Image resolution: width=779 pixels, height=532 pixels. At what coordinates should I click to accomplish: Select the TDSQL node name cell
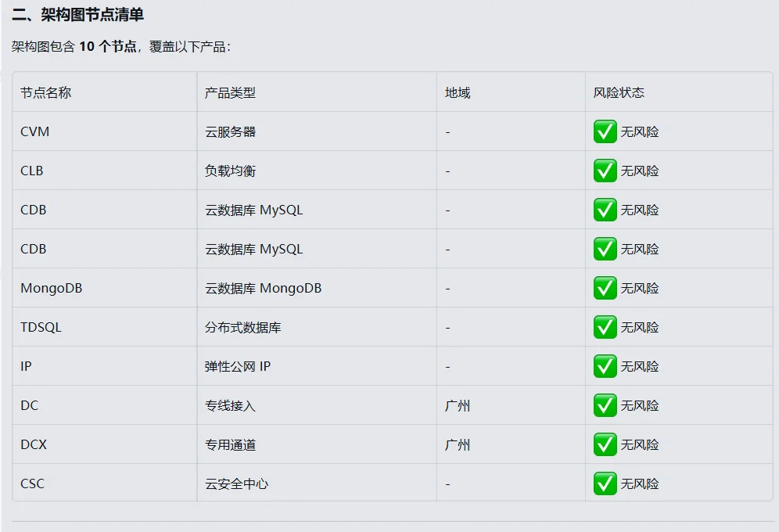[x=41, y=327]
